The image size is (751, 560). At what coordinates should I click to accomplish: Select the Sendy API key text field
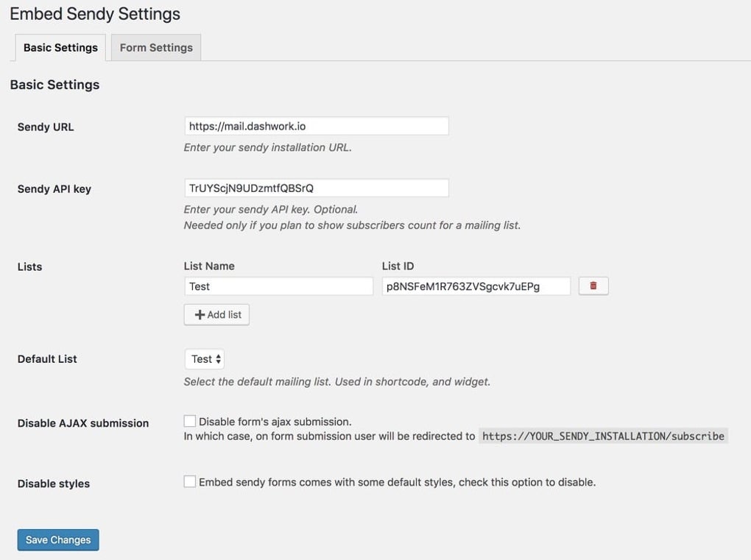317,187
